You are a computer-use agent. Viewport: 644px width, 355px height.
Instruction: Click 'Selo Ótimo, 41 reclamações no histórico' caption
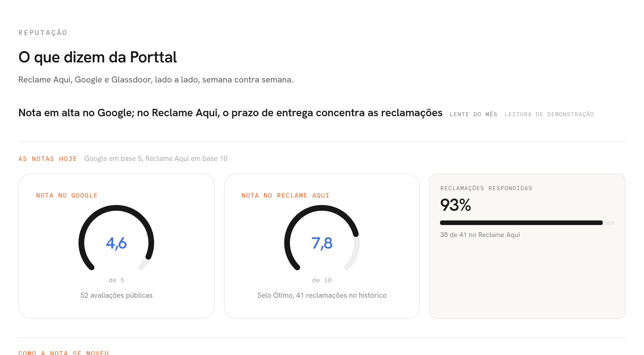322,295
